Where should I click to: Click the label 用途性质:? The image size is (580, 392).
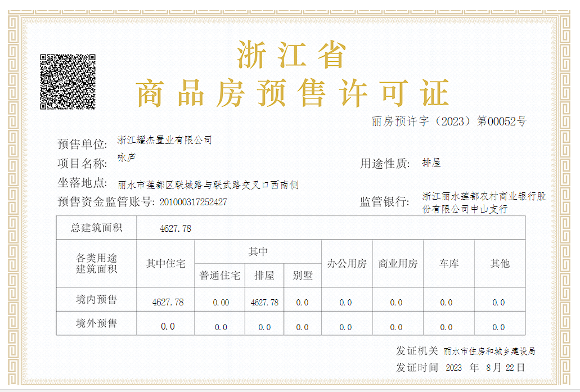tap(385, 163)
